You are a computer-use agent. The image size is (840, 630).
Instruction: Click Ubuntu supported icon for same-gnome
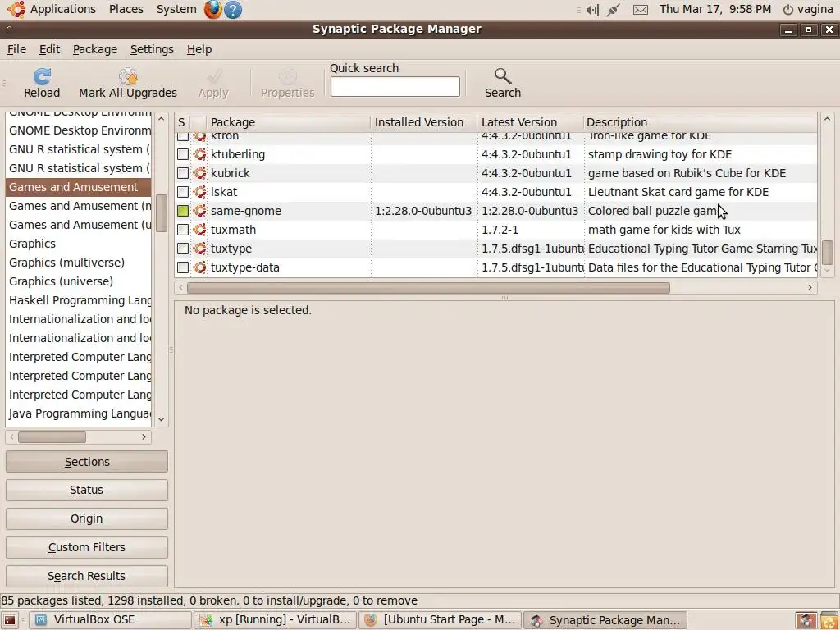coord(200,211)
